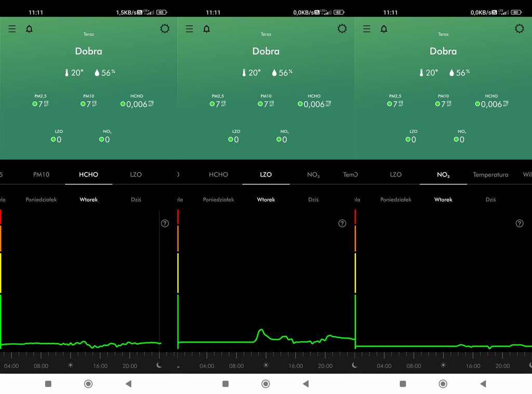Switch to NO₂ tab in middle screen
This screenshot has width=532, height=394.
pos(313,174)
